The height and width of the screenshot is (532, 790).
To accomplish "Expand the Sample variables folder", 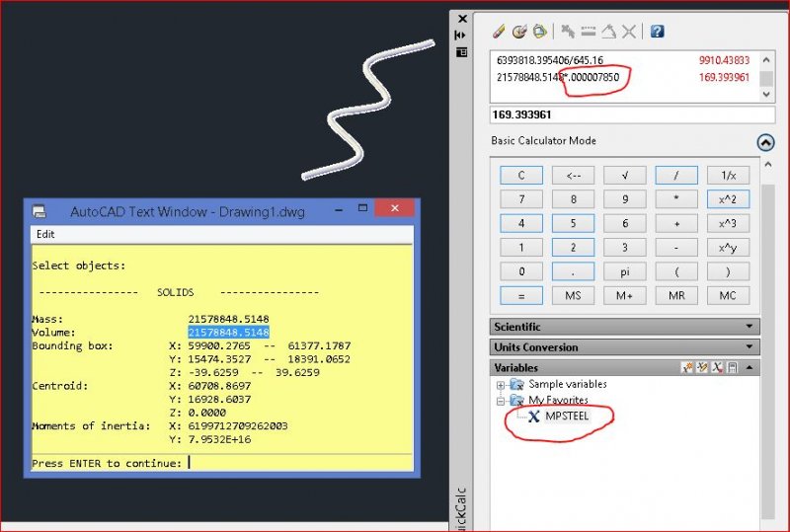I will 500,385.
